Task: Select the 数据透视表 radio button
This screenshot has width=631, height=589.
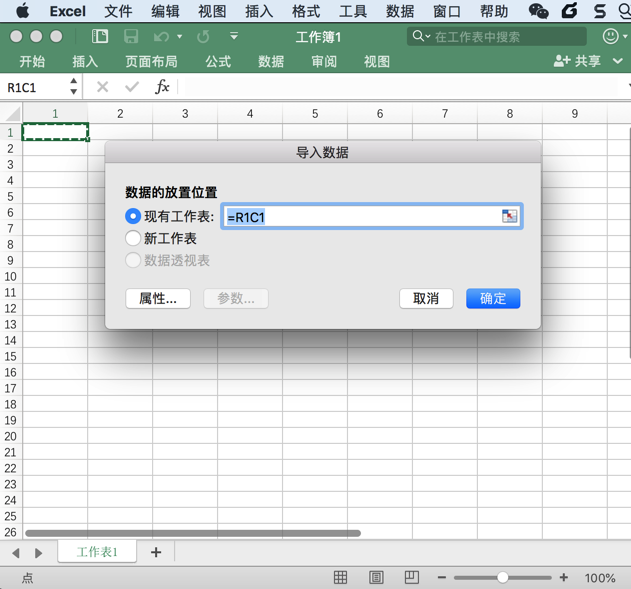Action: click(x=133, y=260)
